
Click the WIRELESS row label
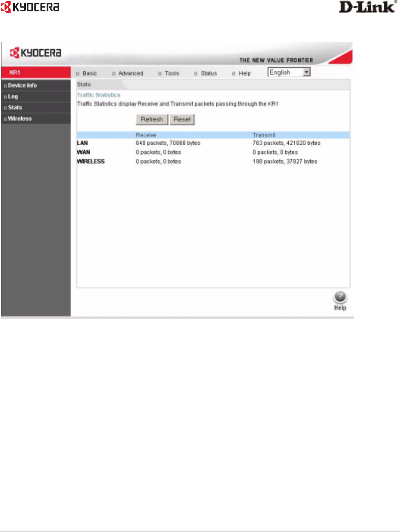[x=91, y=161]
